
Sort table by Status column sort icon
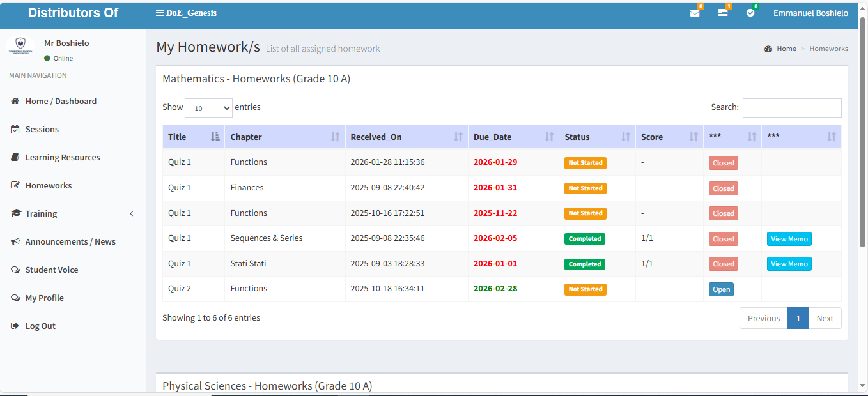tap(626, 137)
